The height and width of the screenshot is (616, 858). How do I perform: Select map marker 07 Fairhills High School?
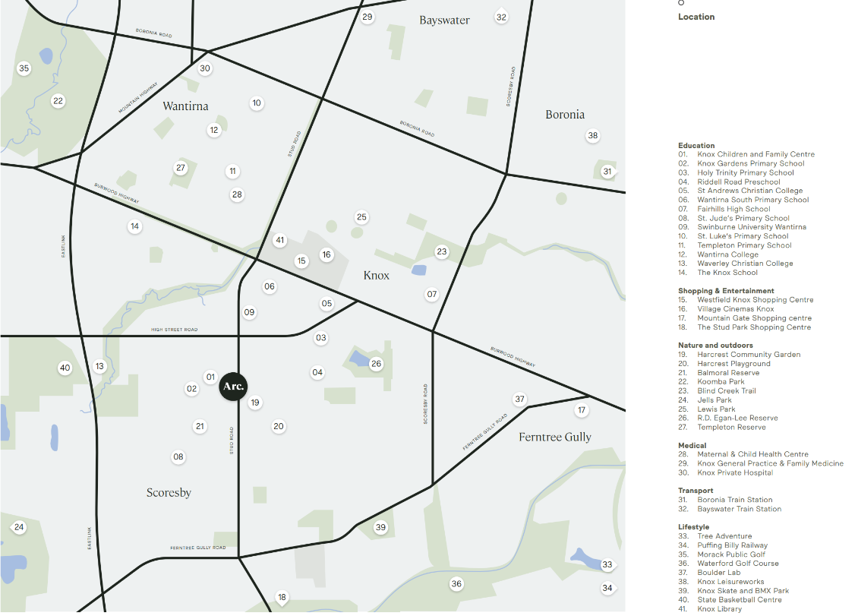pyautogui.click(x=432, y=294)
